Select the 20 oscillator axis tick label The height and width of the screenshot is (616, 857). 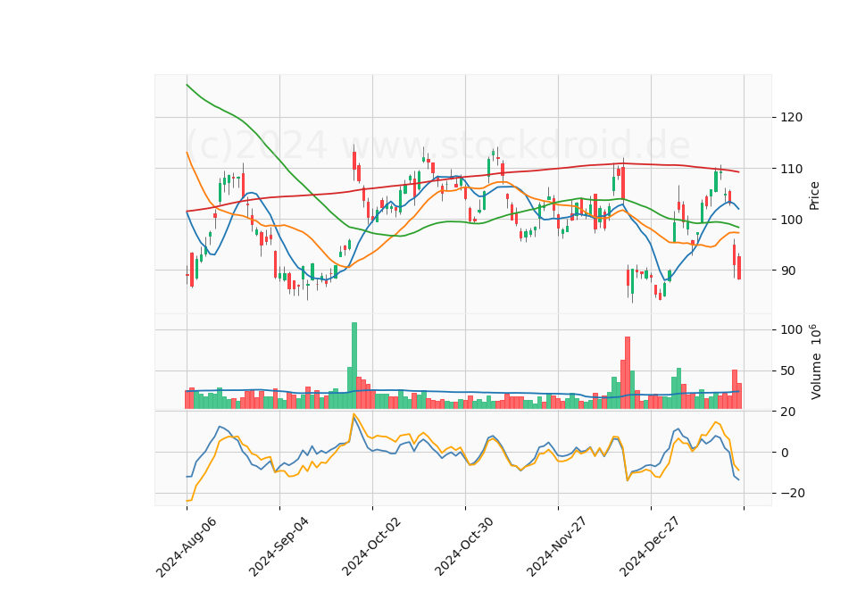click(x=787, y=412)
